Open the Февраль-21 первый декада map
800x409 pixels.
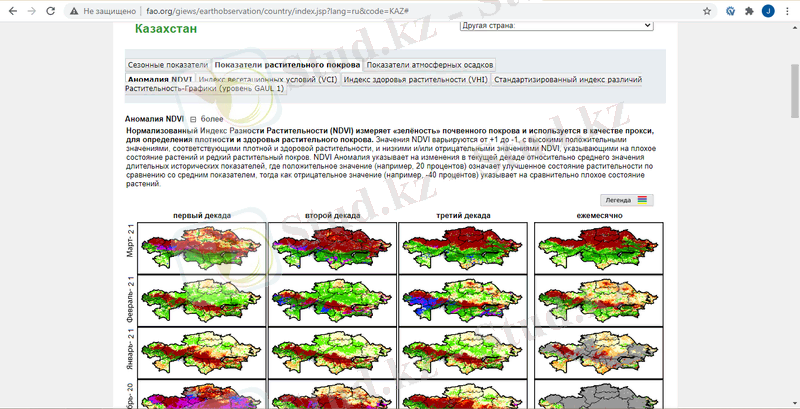[202, 300]
